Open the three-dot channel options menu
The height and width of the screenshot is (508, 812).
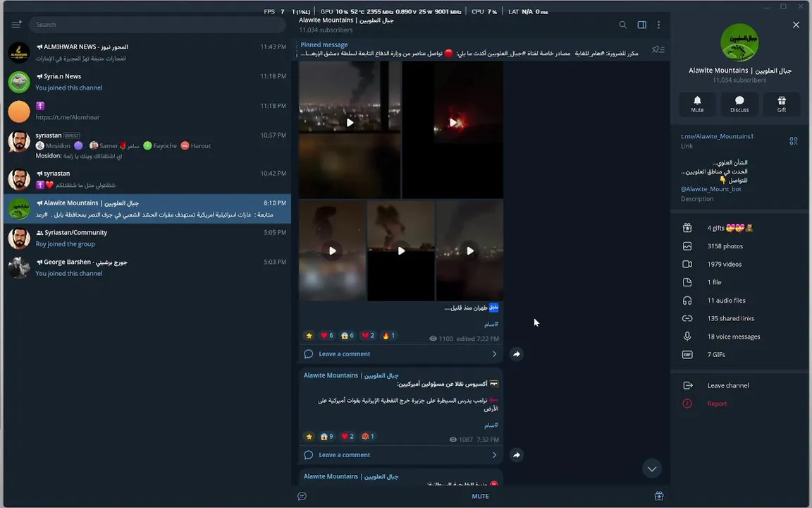click(659, 25)
